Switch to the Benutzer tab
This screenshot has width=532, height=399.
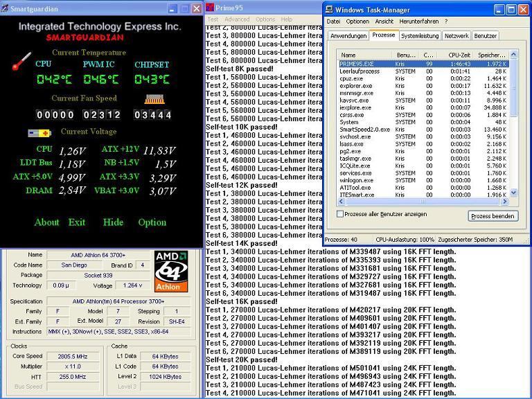pyautogui.click(x=485, y=36)
